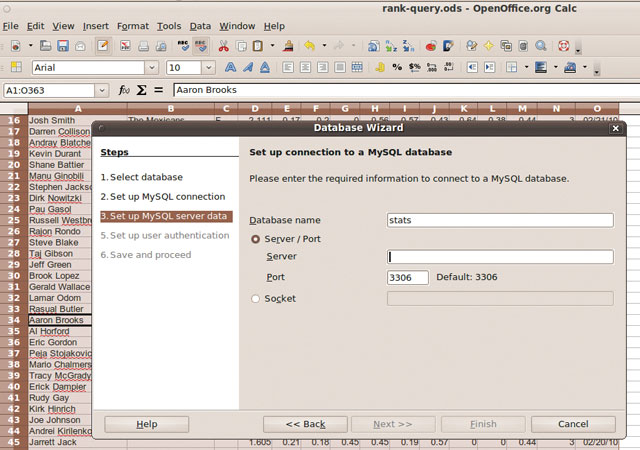640x450 pixels.
Task: Click the Chart icon
Action: pos(431,46)
